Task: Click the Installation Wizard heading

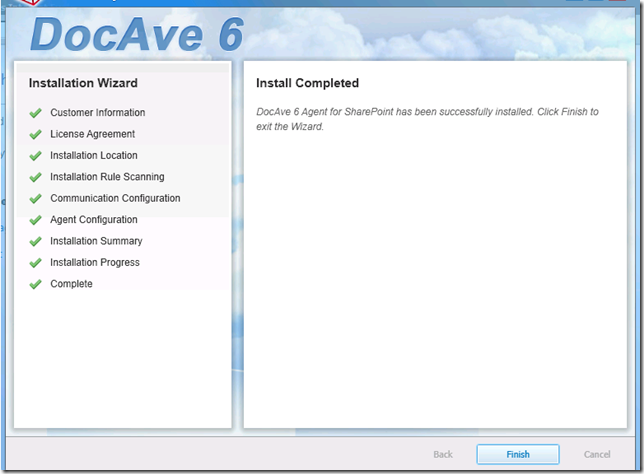Action: click(83, 83)
